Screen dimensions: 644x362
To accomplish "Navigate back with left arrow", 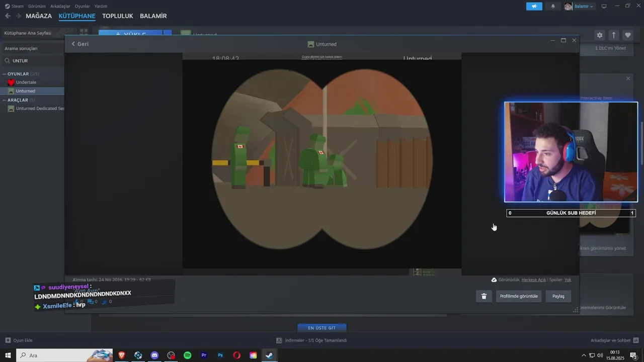I will pos(8,16).
